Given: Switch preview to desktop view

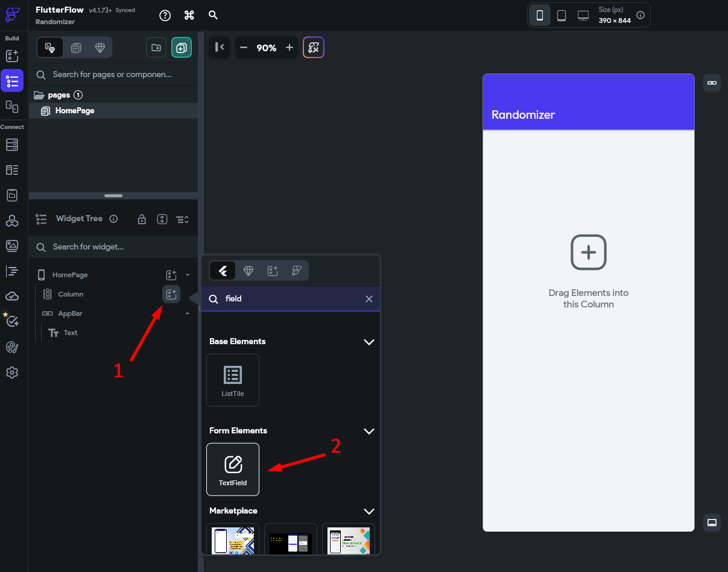Looking at the screenshot, I should [582, 15].
